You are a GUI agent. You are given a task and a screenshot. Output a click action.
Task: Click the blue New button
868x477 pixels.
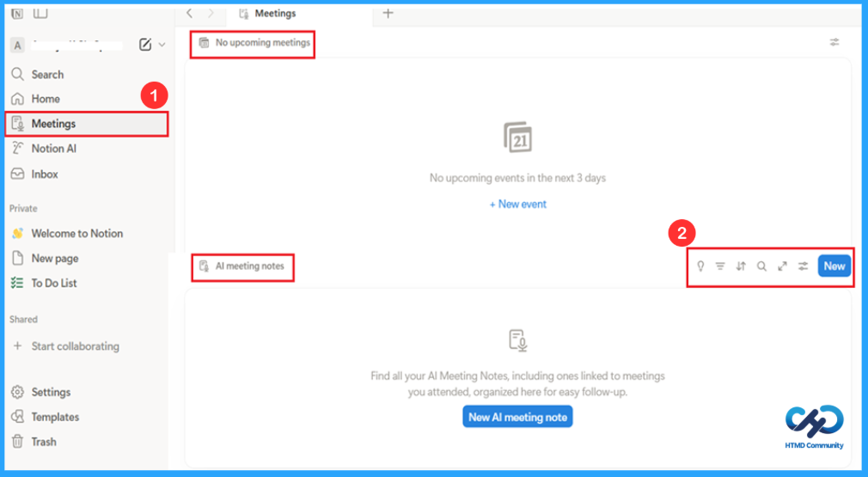coord(834,266)
